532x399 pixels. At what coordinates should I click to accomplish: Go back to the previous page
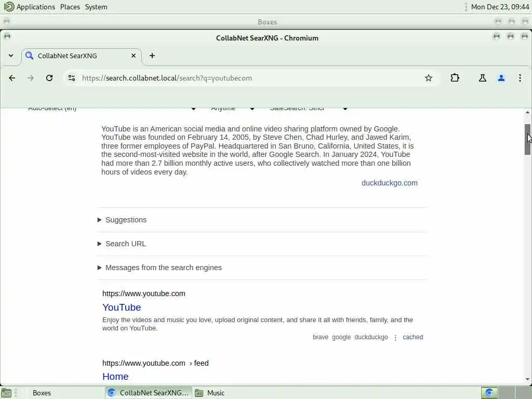tap(12, 78)
